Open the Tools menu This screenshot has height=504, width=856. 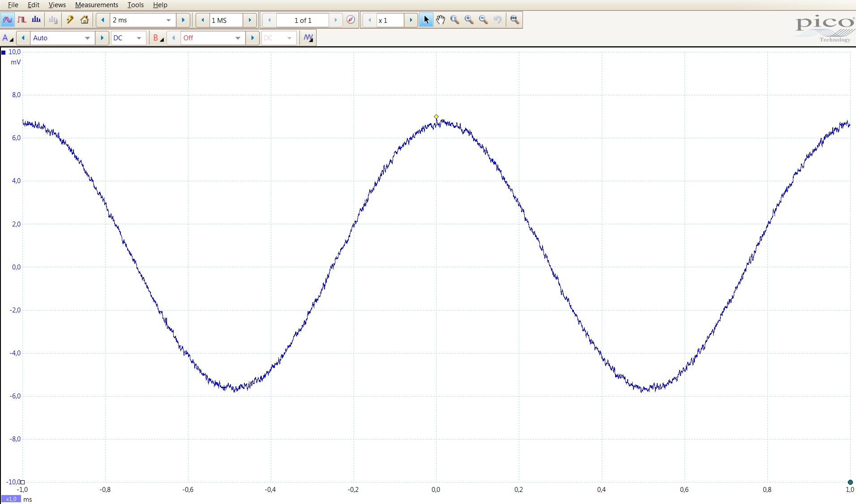point(136,5)
